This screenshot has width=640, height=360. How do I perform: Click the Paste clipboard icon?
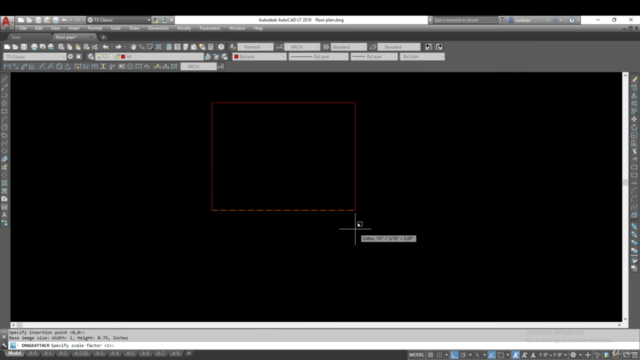(x=78, y=47)
